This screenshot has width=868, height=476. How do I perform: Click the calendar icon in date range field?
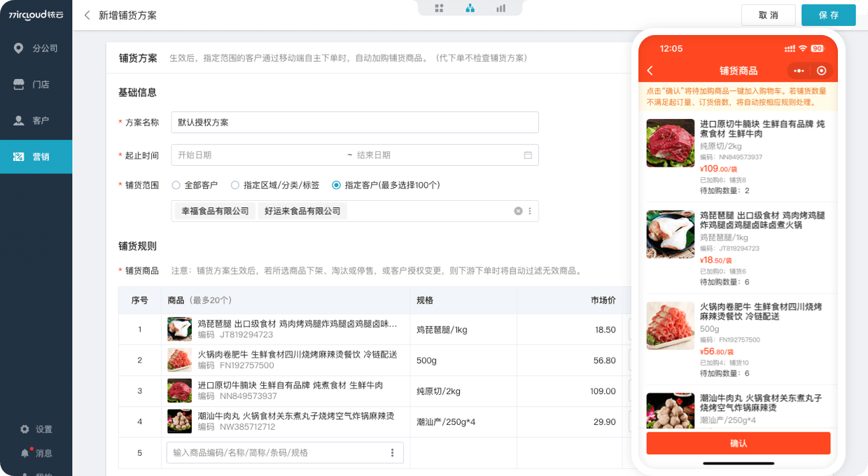point(528,155)
